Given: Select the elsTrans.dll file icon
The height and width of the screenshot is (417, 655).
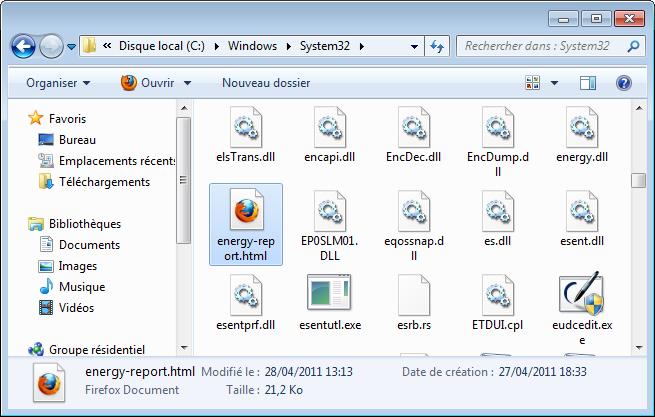Looking at the screenshot, I should (x=246, y=127).
